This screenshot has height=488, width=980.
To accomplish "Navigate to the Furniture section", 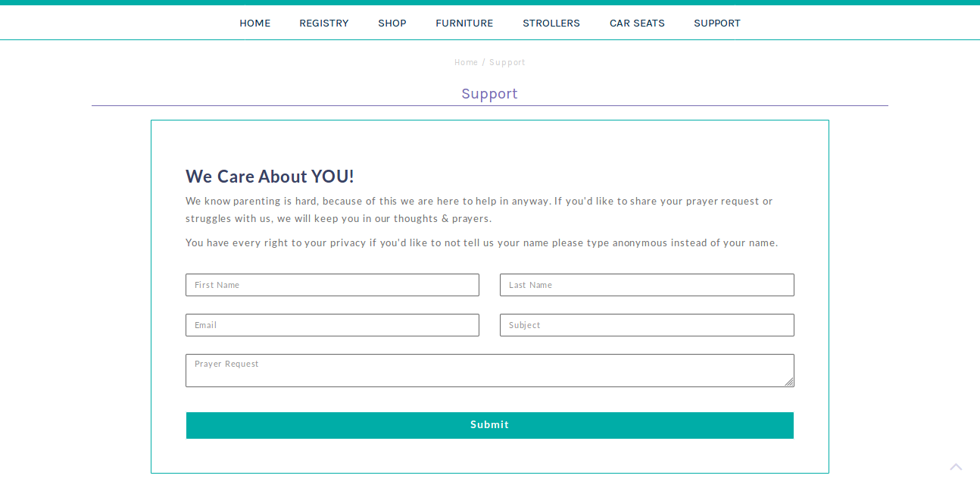I will (x=463, y=23).
